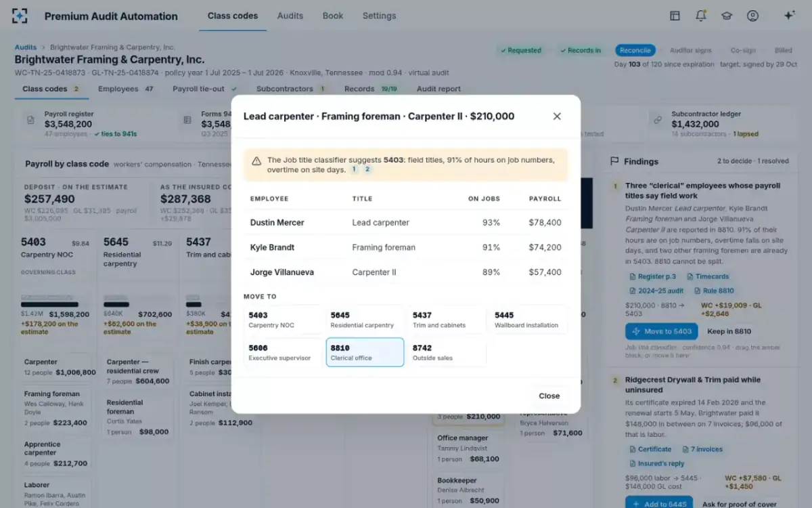The image size is (812, 508).
Task: Follow the Audits breadcrumb link
Action: 26,47
